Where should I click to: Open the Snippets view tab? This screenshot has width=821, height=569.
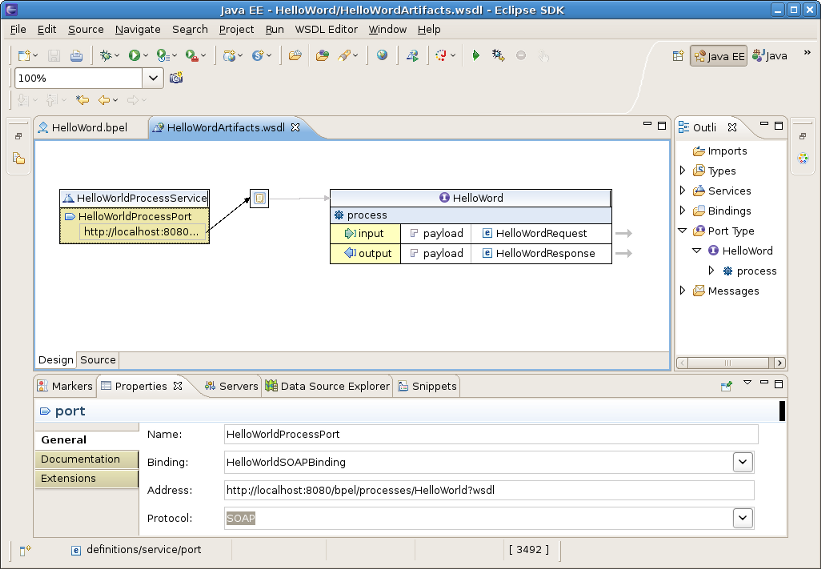click(x=427, y=386)
